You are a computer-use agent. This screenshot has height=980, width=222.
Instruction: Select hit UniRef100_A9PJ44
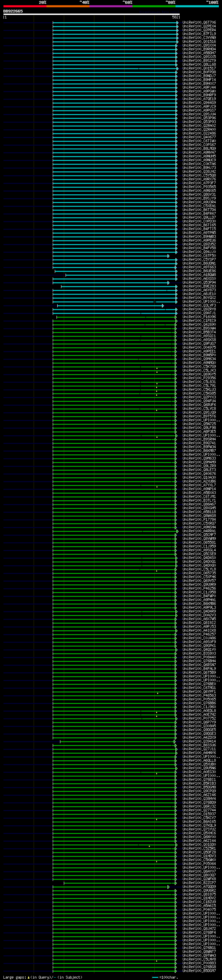(x=199, y=88)
